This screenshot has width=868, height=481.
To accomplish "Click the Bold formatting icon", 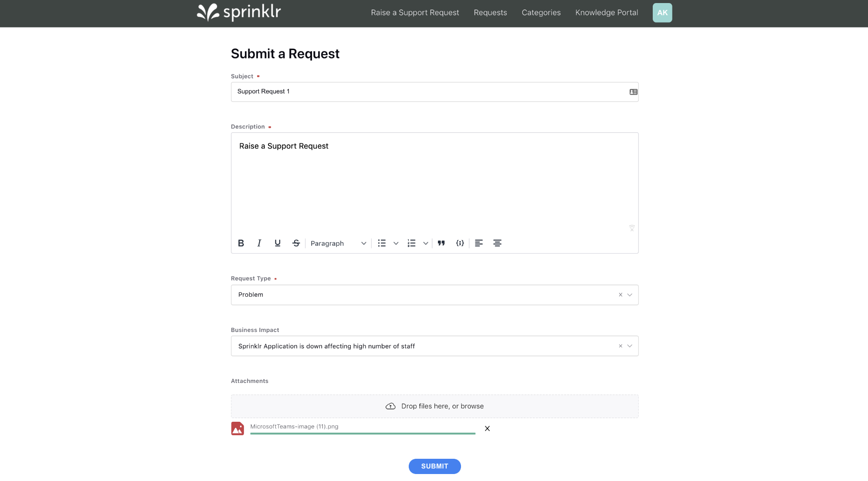I will click(x=241, y=243).
